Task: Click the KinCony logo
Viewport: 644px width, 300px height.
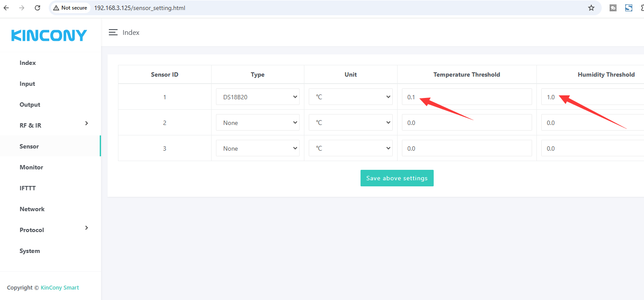Action: [x=49, y=36]
